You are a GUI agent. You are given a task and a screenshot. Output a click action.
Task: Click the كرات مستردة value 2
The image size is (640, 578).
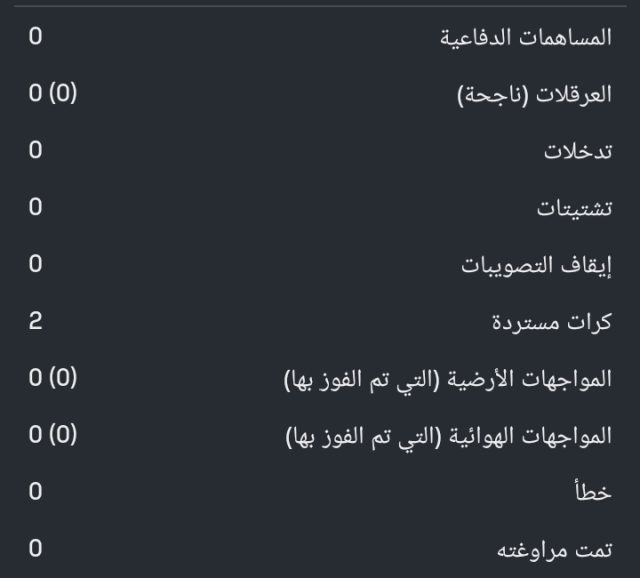(x=35, y=323)
